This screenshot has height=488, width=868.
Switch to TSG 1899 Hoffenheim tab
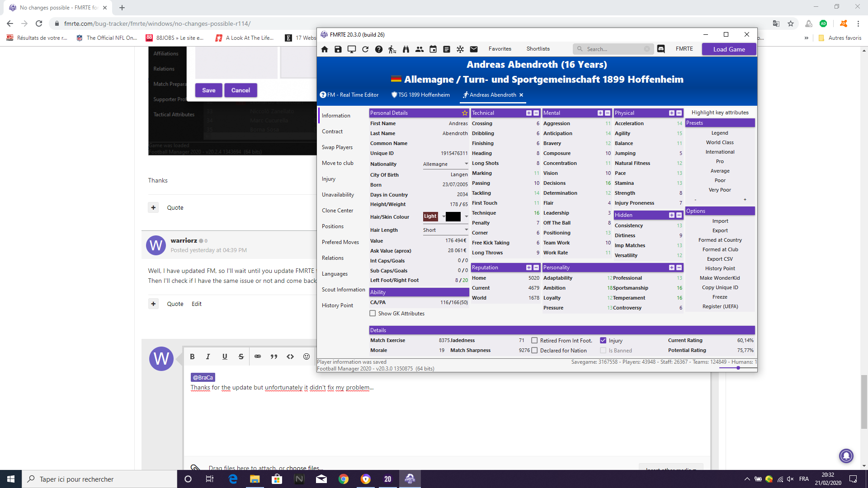421,95
